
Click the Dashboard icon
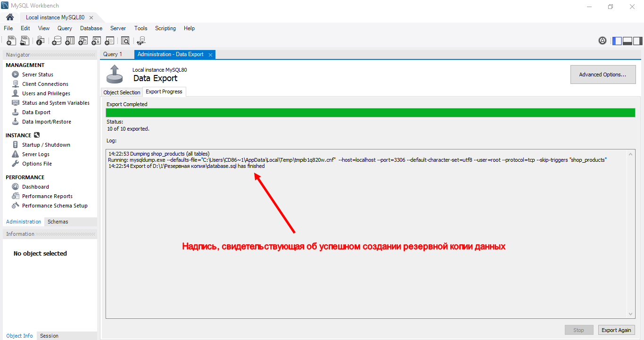click(15, 187)
